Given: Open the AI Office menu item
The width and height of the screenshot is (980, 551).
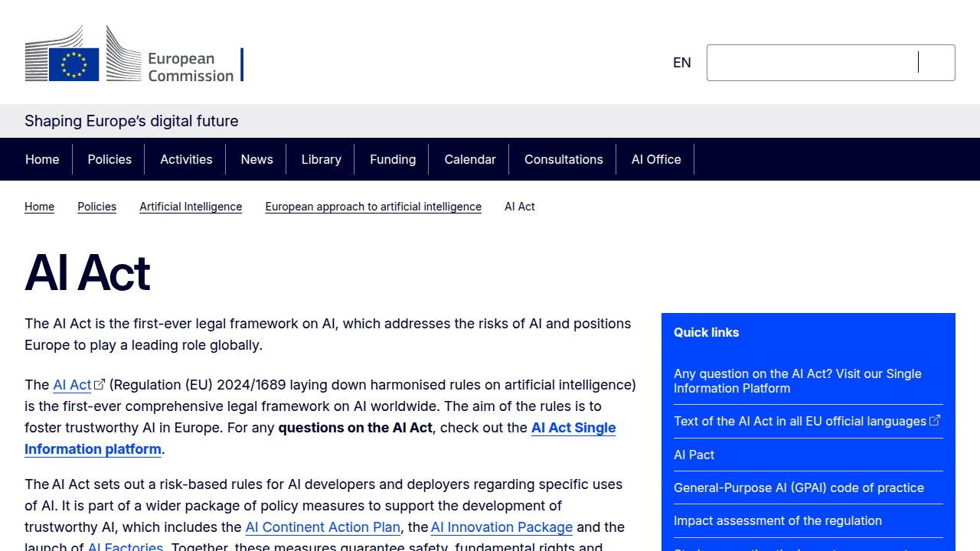Looking at the screenshot, I should 656,159.
